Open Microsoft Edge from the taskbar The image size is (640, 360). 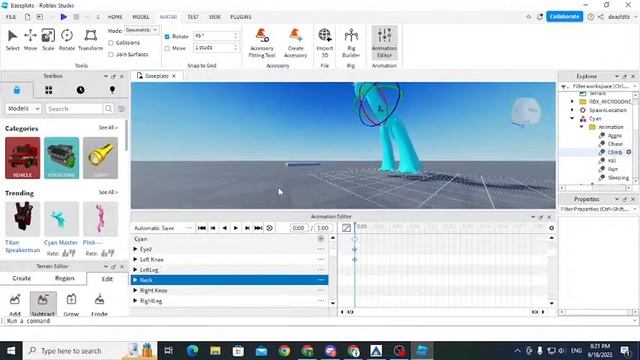point(193,351)
